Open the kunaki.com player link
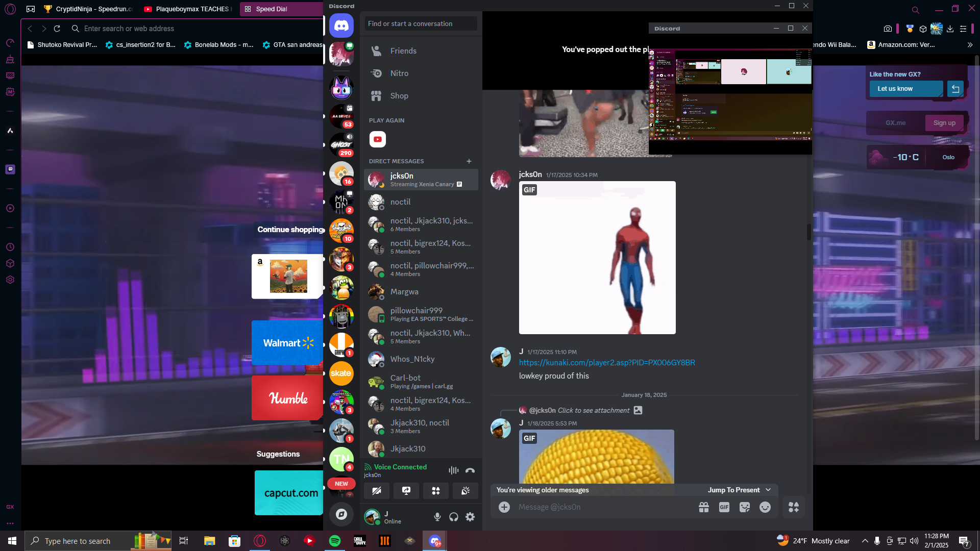The height and width of the screenshot is (551, 980). [x=607, y=363]
